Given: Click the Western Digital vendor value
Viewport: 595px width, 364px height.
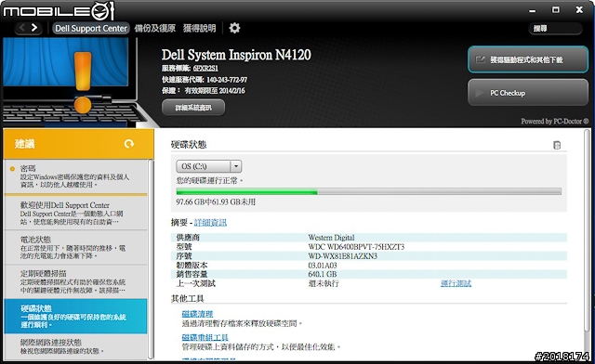Looking at the screenshot, I should pyautogui.click(x=331, y=238).
